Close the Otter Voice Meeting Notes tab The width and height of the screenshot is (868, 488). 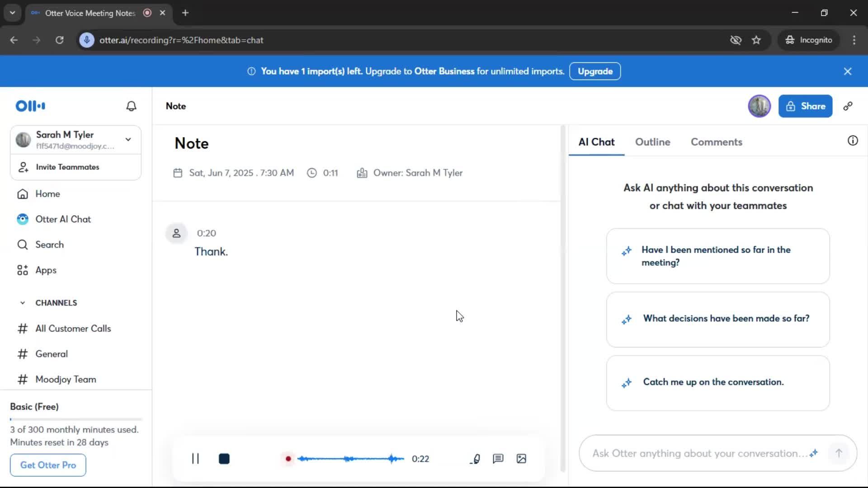click(x=162, y=13)
